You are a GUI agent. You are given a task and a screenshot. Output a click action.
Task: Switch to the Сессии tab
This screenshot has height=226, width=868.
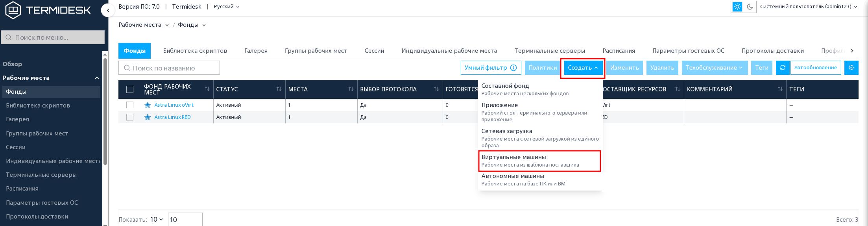374,51
